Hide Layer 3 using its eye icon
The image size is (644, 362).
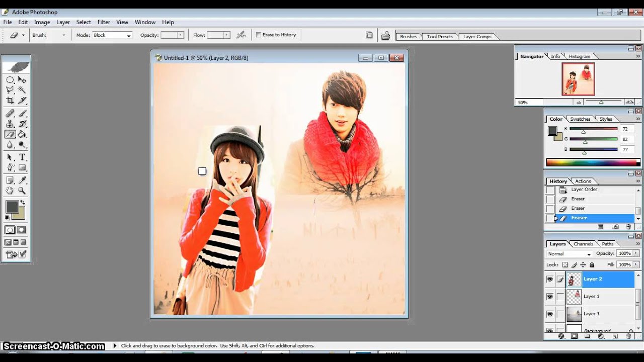[549, 314]
